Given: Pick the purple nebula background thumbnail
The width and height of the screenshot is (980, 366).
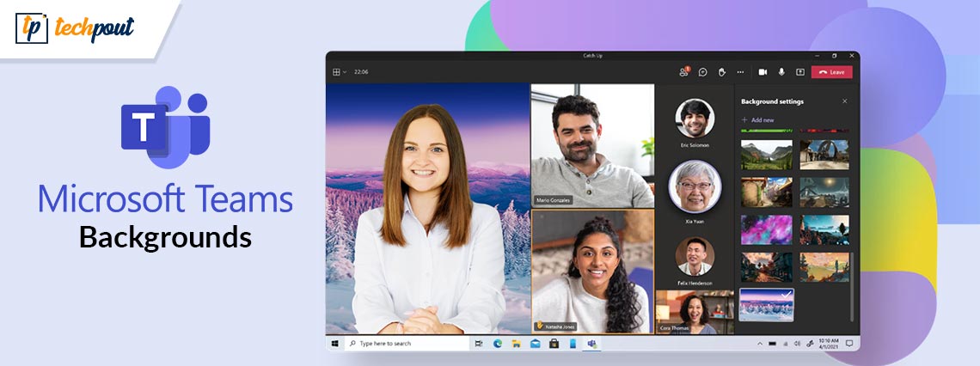Looking at the screenshot, I should pyautogui.click(x=766, y=230).
